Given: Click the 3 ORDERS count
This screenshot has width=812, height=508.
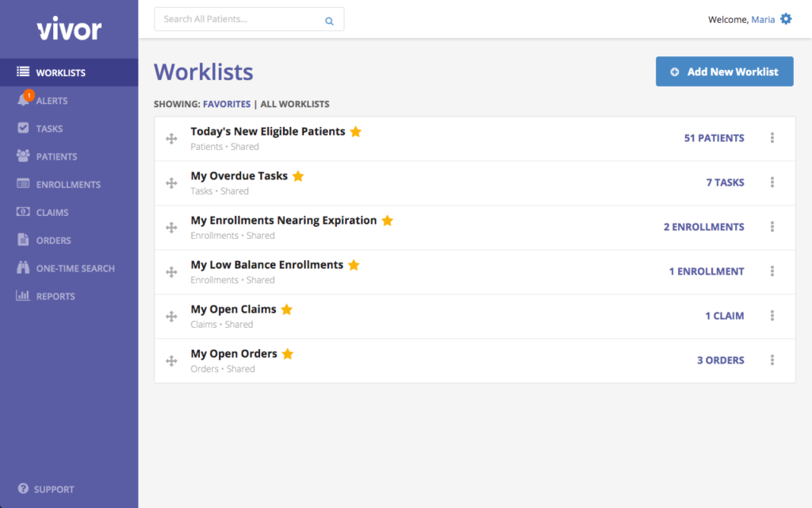Looking at the screenshot, I should point(720,361).
